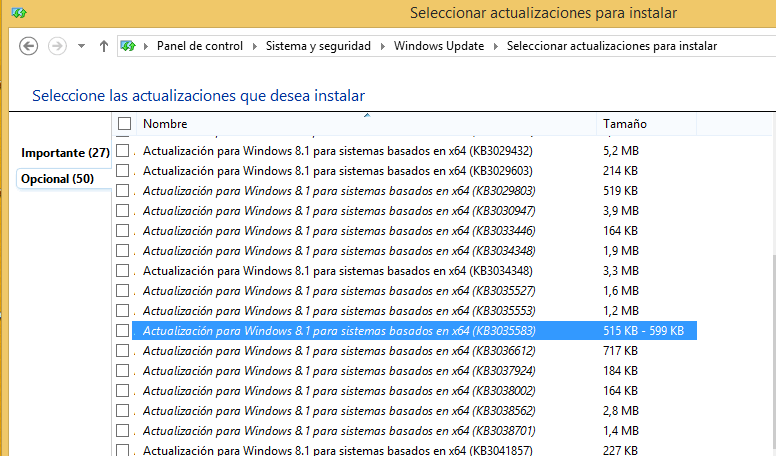Tick the select-all checkbox in the header
Viewport: 776px width, 456px height.
click(x=124, y=124)
